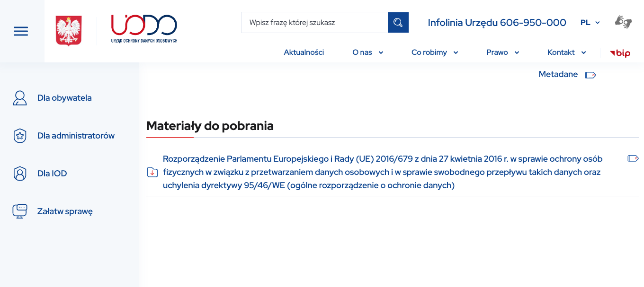This screenshot has width=644, height=287.
Task: Select Dla obywatela in sidebar
Action: tap(64, 98)
